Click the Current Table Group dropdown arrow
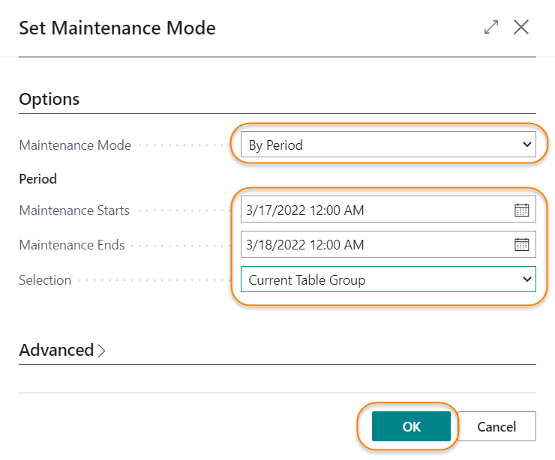Viewport: 555px width, 460px height. (x=527, y=279)
